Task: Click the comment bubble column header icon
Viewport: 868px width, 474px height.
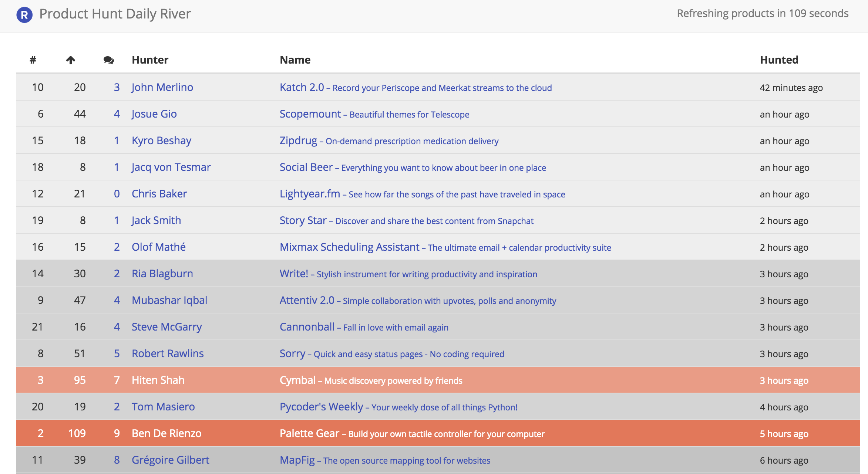Action: click(108, 60)
